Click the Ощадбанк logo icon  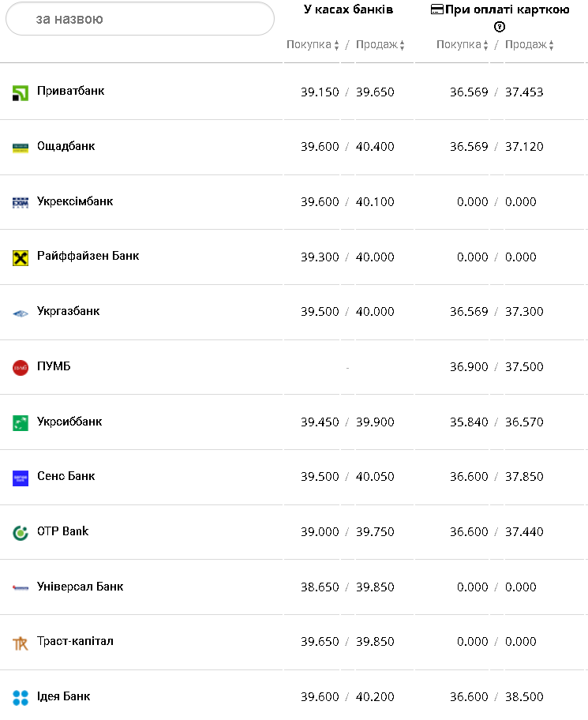(x=21, y=148)
